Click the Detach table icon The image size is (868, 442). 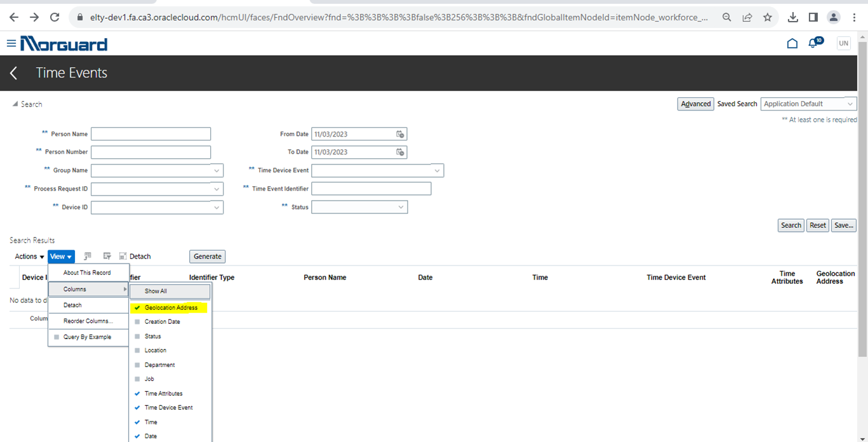tap(123, 257)
